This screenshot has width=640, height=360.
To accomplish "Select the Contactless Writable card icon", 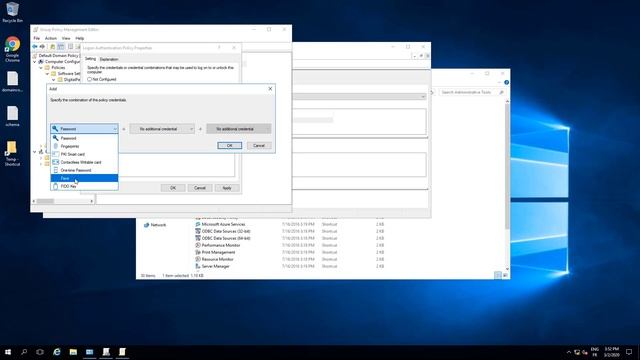I will point(56,162).
